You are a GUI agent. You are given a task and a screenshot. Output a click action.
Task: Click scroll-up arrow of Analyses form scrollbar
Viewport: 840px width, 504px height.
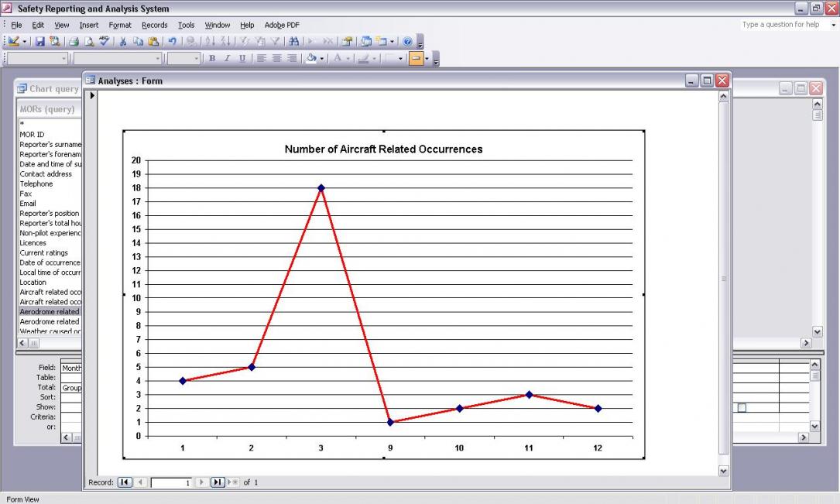tap(723, 97)
